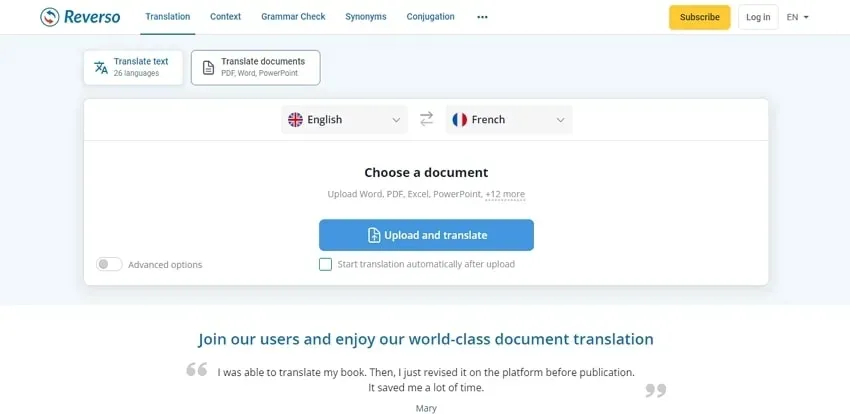Click the Join our users heading
The width and height of the screenshot is (850, 414).
[426, 339]
